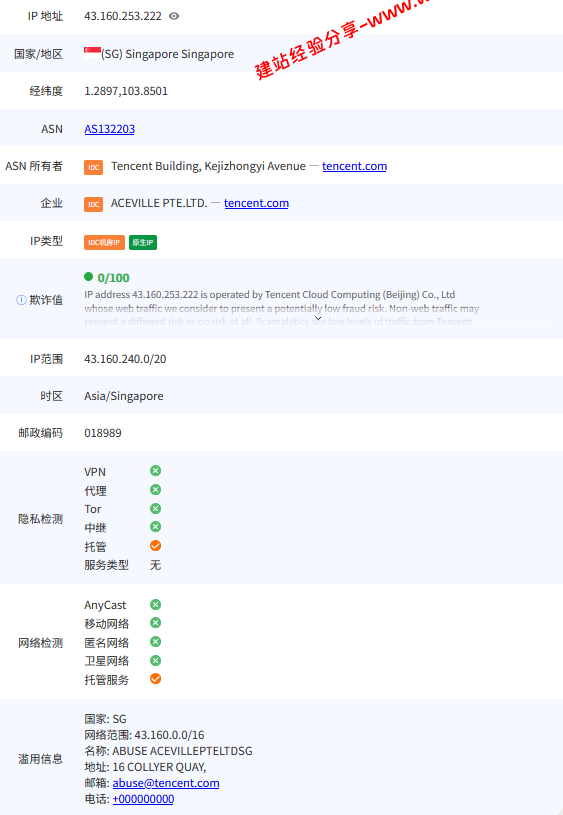Click IDC badge beside Tencent Building
Viewport: 563px width, 815px height.
click(94, 167)
